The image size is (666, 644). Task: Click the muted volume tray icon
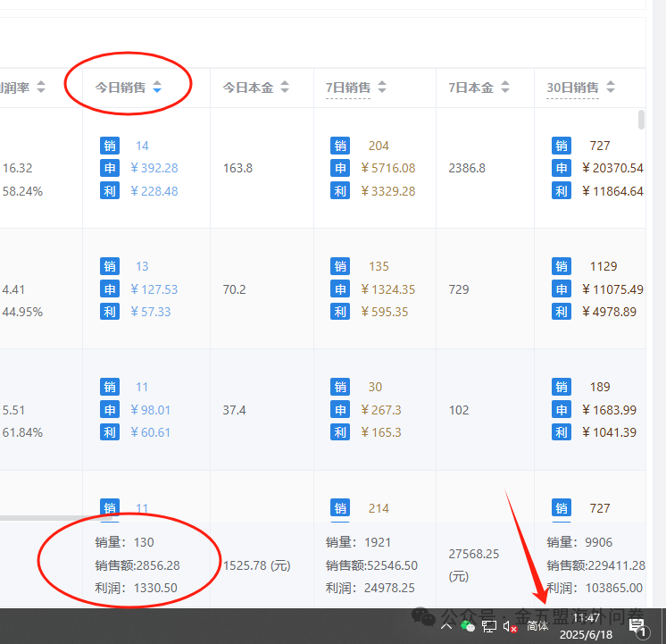tap(510, 626)
